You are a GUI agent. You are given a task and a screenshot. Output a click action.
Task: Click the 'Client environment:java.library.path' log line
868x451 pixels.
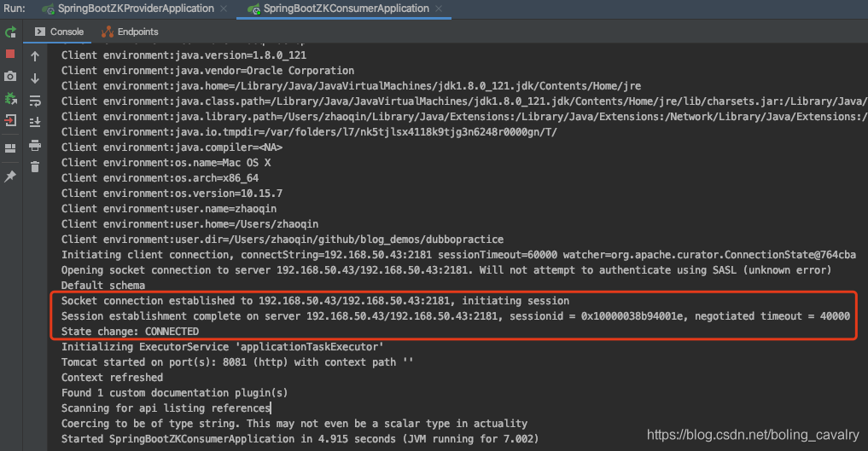tap(464, 117)
